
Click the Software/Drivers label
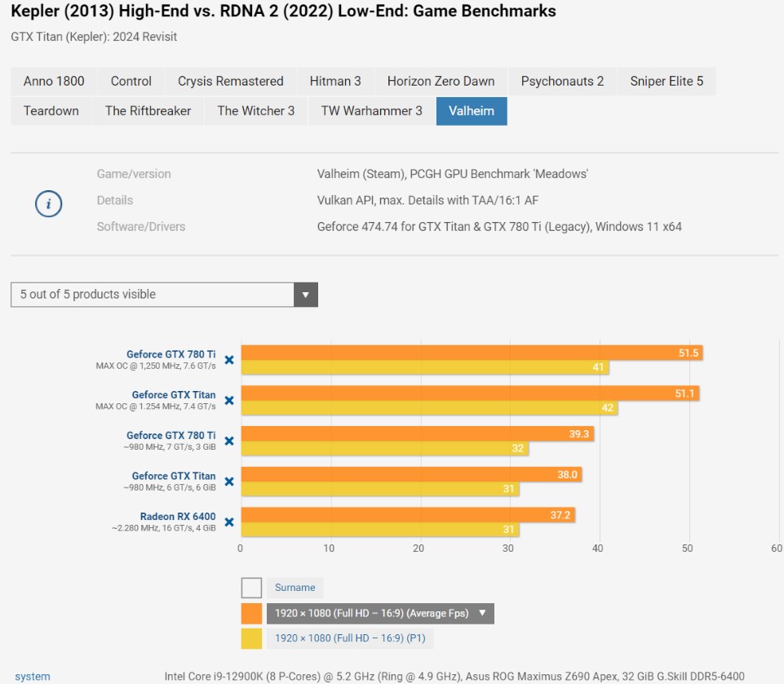click(141, 227)
